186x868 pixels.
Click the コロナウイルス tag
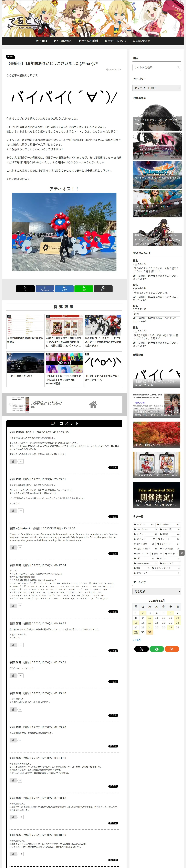145,529
